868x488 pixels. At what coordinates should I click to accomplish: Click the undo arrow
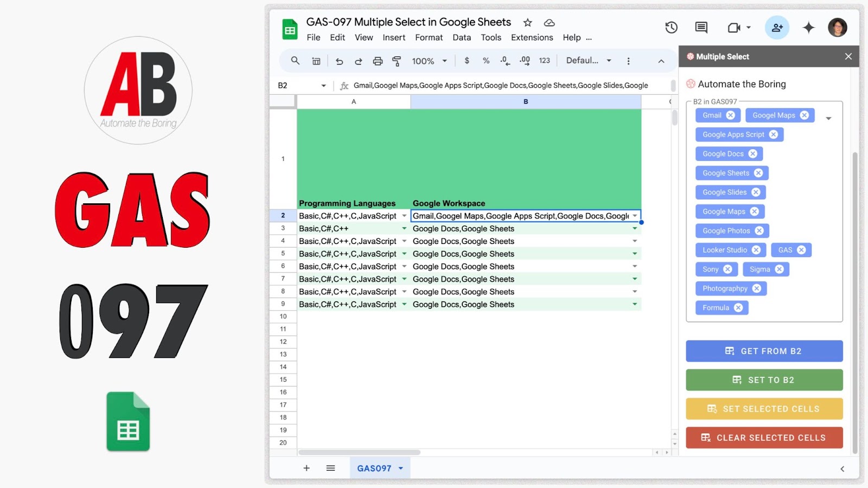pos(339,61)
